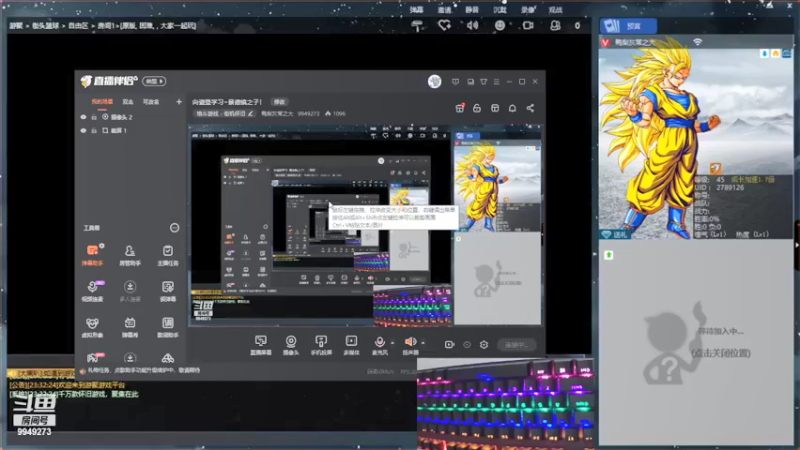Click the camera preview thumbnail of the keyboard
Screen dimensions: 800x450
(505, 404)
